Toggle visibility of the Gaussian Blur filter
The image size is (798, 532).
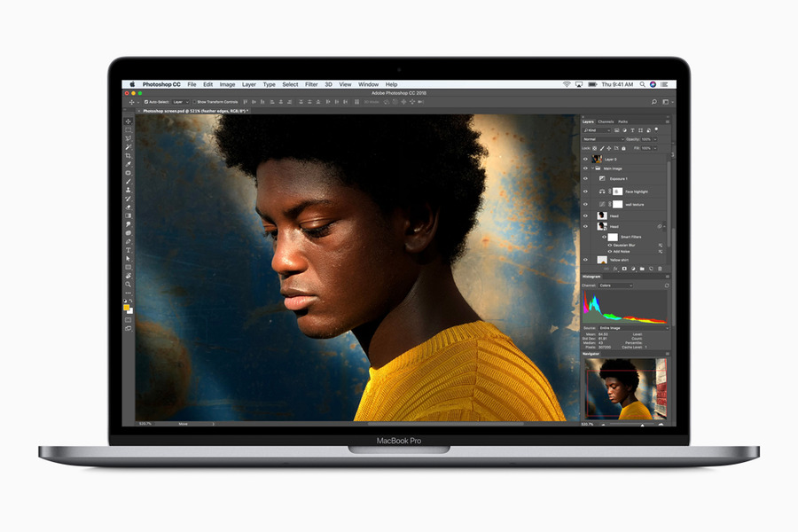tap(610, 246)
